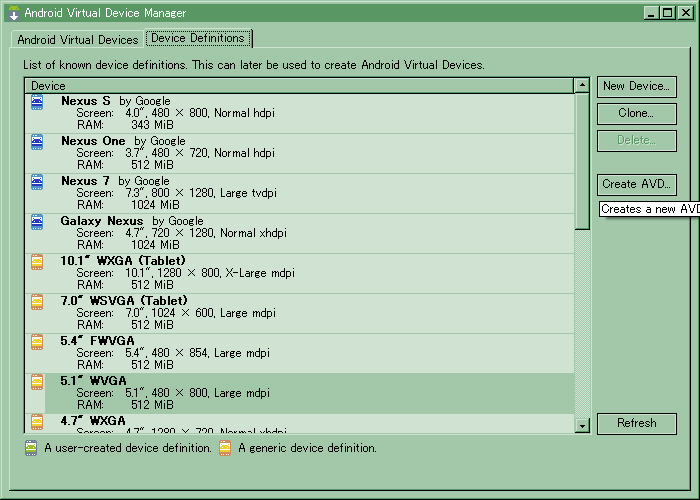Click the 7.0" WSVGA Tablet device icon
The height and width of the screenshot is (500, 700).
coord(37,302)
